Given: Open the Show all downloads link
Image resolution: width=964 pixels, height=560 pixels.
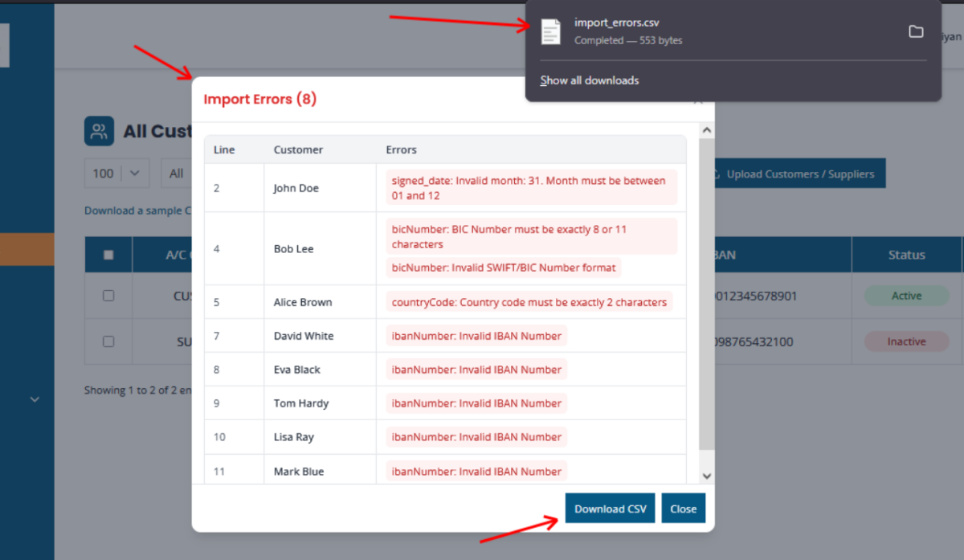Looking at the screenshot, I should point(589,80).
